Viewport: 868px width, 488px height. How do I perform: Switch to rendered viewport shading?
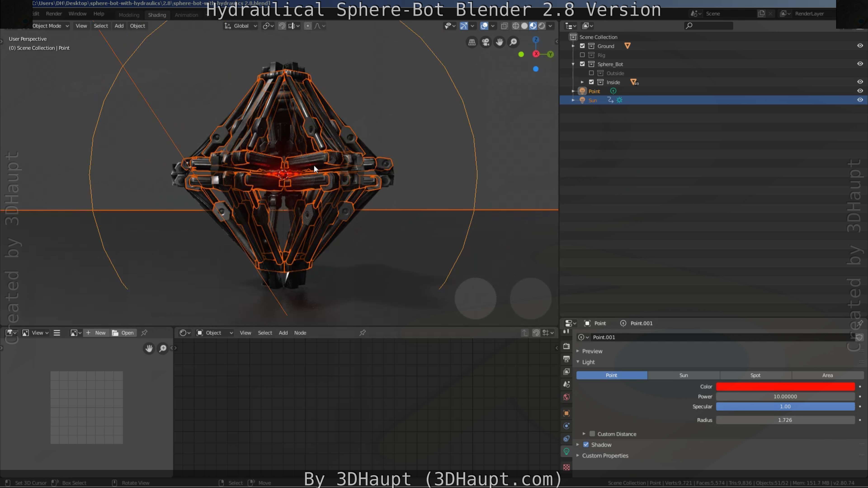click(x=542, y=26)
